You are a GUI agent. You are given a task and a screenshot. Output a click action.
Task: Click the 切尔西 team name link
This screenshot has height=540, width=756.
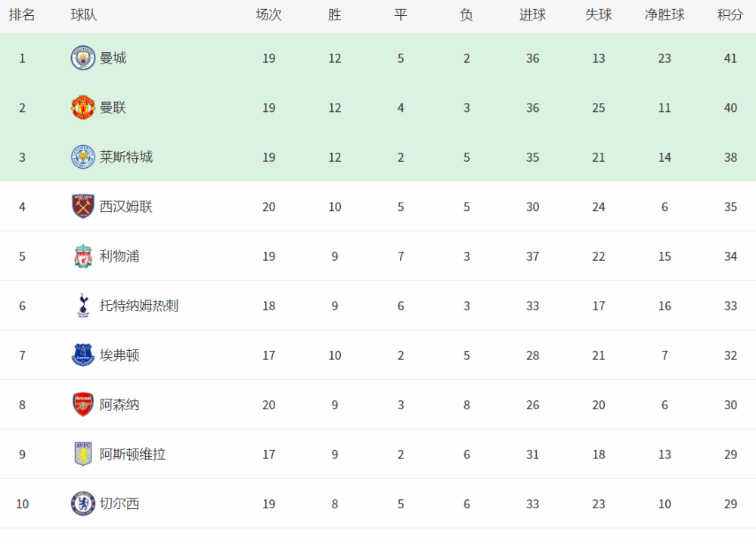coord(119,504)
